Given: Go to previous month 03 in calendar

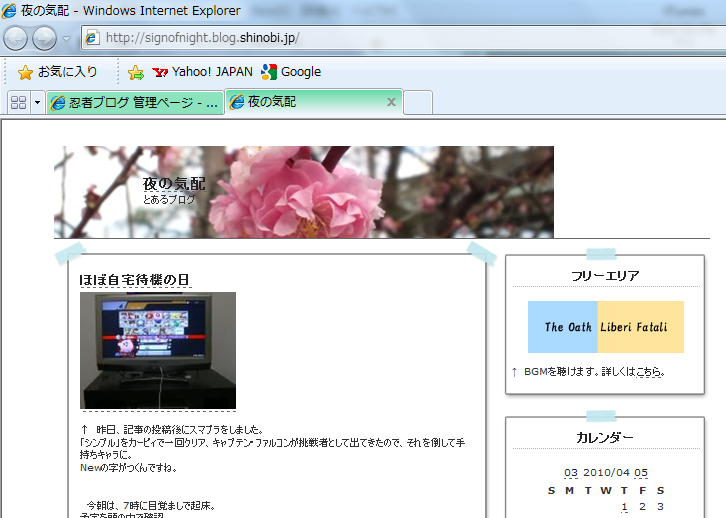Looking at the screenshot, I should [571, 473].
